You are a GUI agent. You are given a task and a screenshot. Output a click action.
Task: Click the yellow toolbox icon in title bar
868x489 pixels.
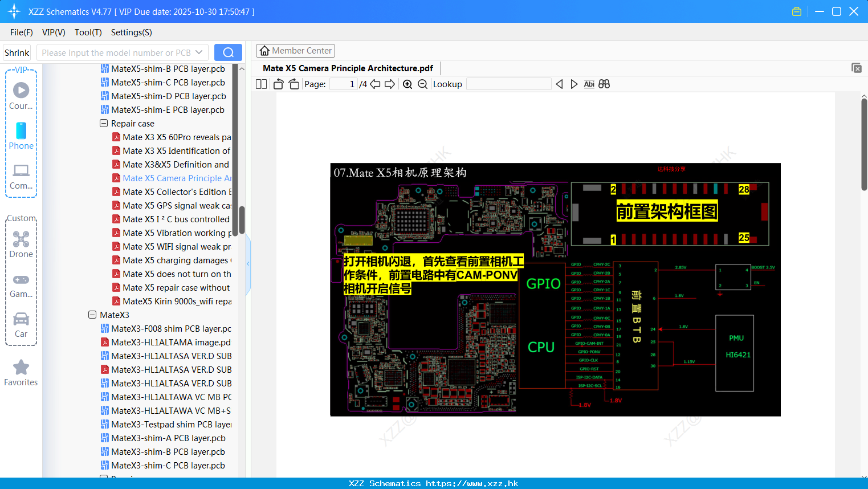[797, 11]
